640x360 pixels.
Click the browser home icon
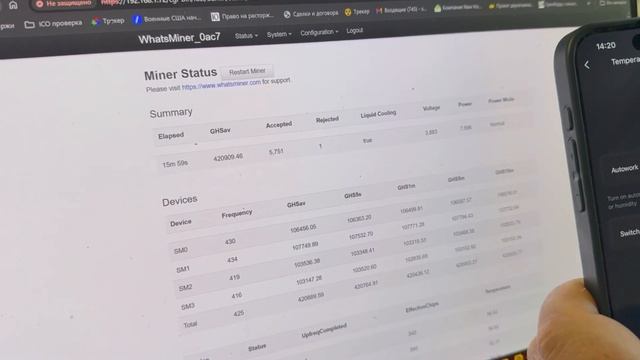pyautogui.click(x=13, y=5)
